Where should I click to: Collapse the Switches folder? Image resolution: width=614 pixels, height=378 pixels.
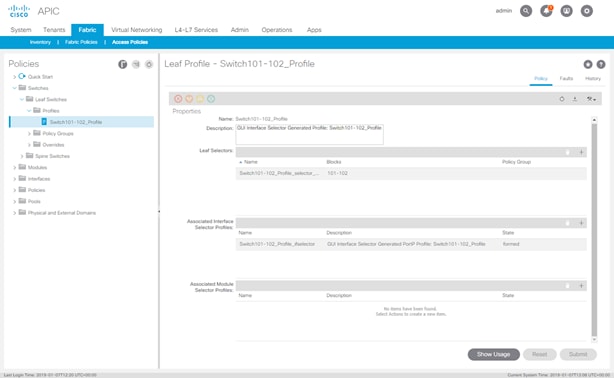[14, 88]
